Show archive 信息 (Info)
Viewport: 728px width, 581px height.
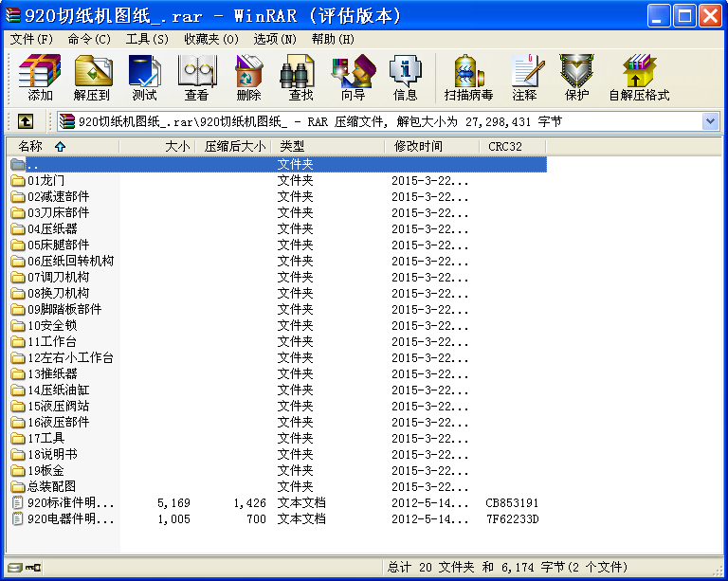tap(406, 77)
